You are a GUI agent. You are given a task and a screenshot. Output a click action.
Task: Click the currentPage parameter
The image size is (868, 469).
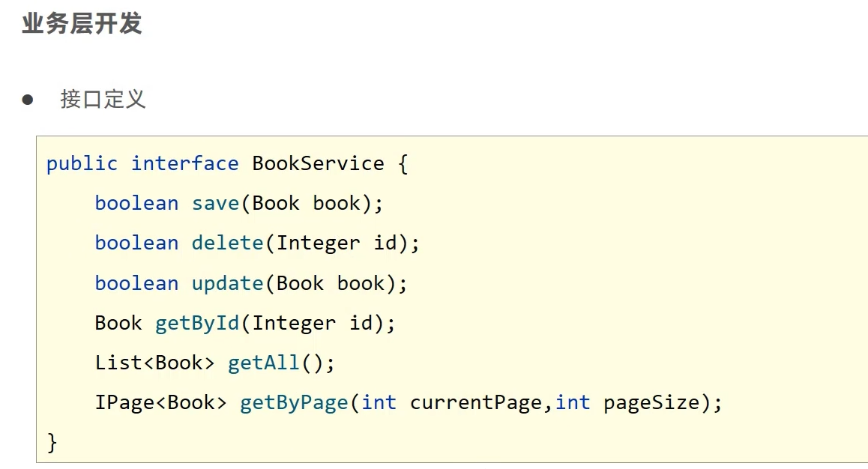475,403
